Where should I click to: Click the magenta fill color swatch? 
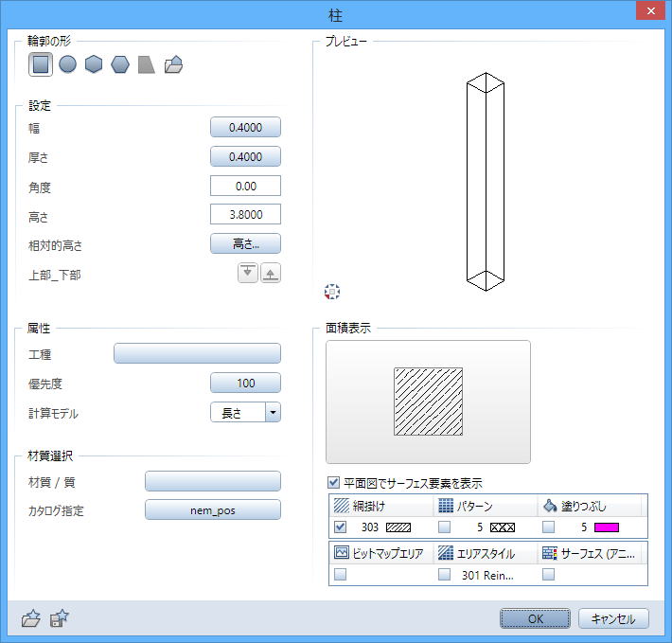click(x=607, y=527)
